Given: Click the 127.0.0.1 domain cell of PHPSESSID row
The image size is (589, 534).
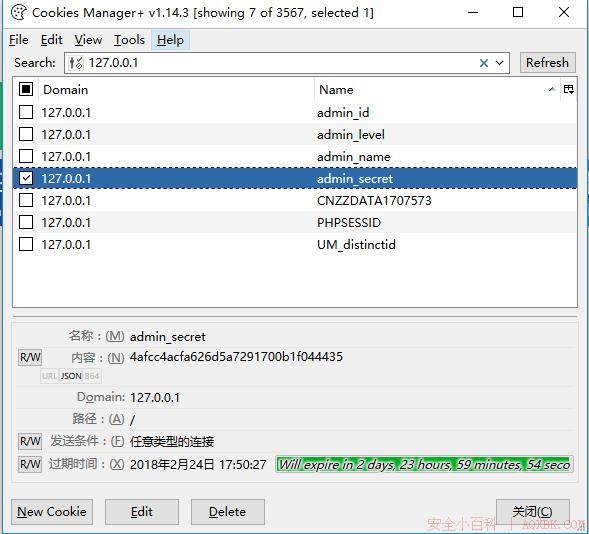Looking at the screenshot, I should pos(66,223).
